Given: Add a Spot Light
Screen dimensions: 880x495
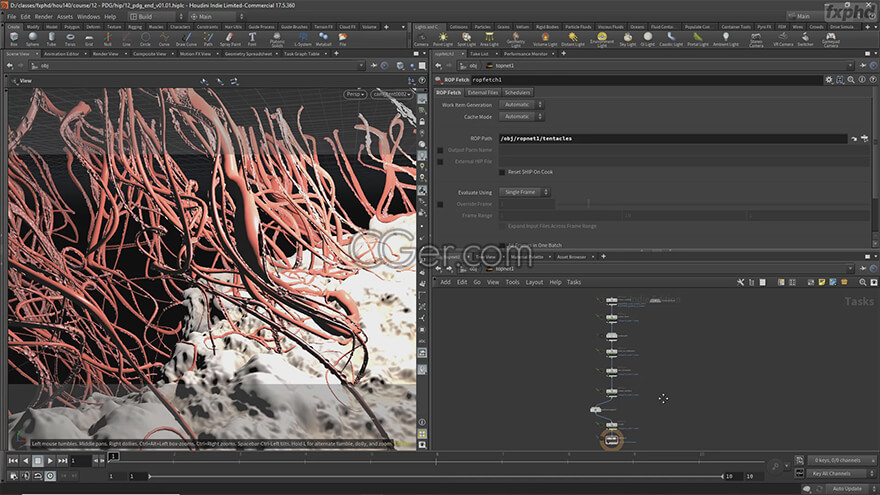Looking at the screenshot, I should coord(466,39).
